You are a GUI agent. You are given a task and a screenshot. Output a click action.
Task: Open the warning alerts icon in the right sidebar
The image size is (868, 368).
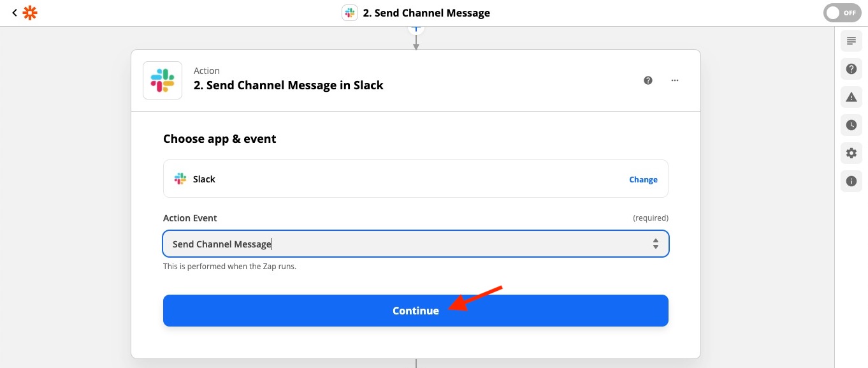click(851, 97)
